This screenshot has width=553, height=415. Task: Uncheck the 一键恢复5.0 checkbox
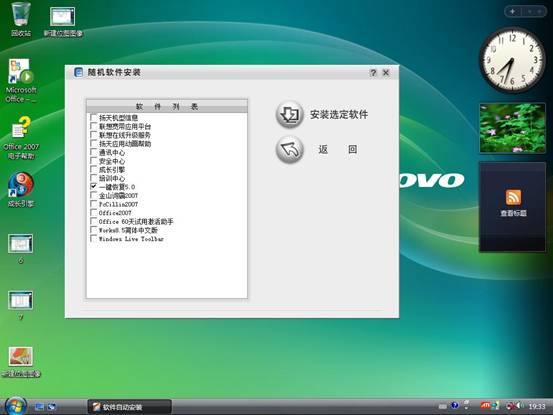[93, 187]
